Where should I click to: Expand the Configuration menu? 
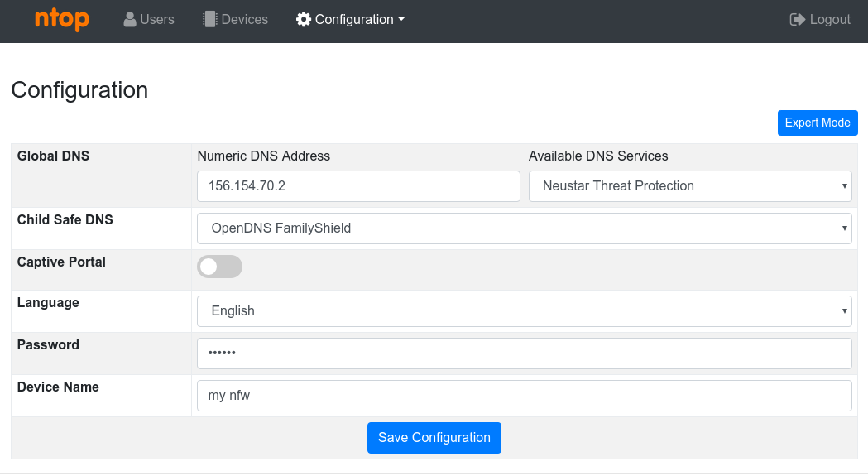350,19
